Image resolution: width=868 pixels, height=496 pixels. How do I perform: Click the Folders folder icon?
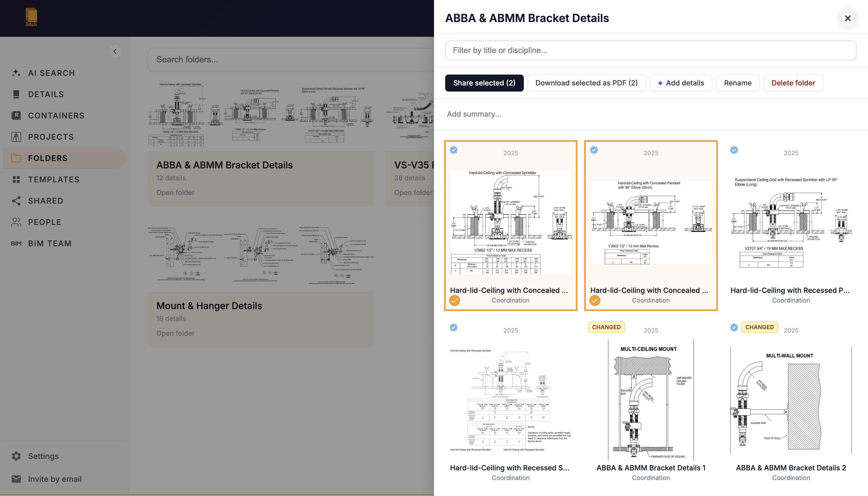pyautogui.click(x=16, y=158)
